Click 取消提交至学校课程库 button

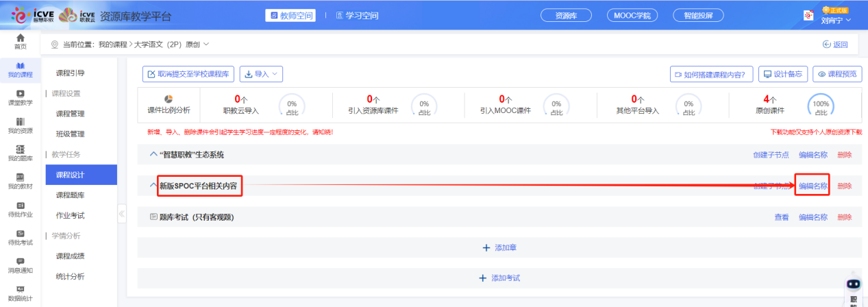(188, 74)
